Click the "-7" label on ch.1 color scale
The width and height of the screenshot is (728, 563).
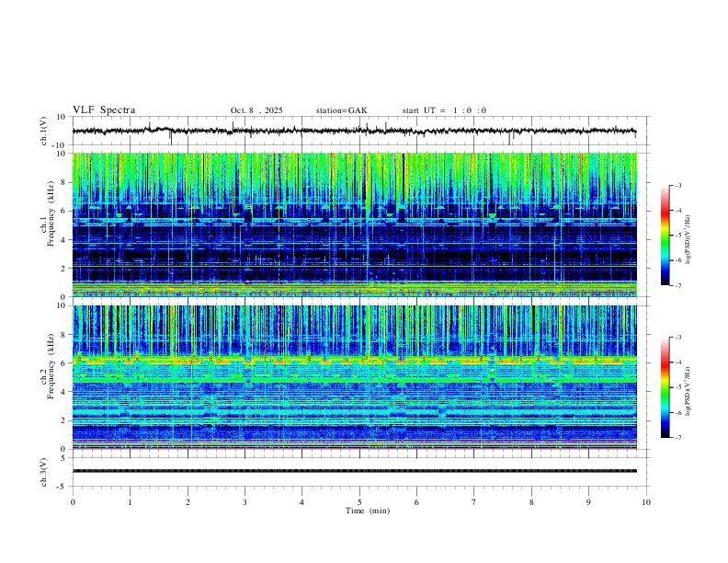[x=677, y=285]
